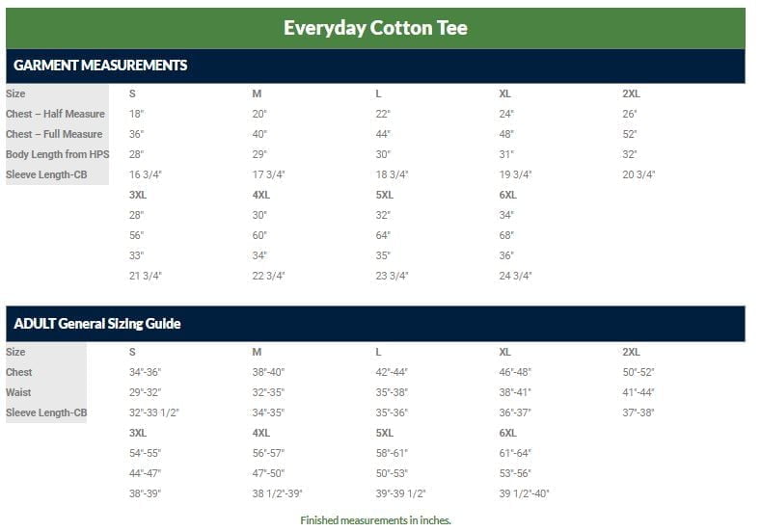Select the GARMENT MEASUREMENTS section header
The height and width of the screenshot is (532, 761).
click(100, 66)
